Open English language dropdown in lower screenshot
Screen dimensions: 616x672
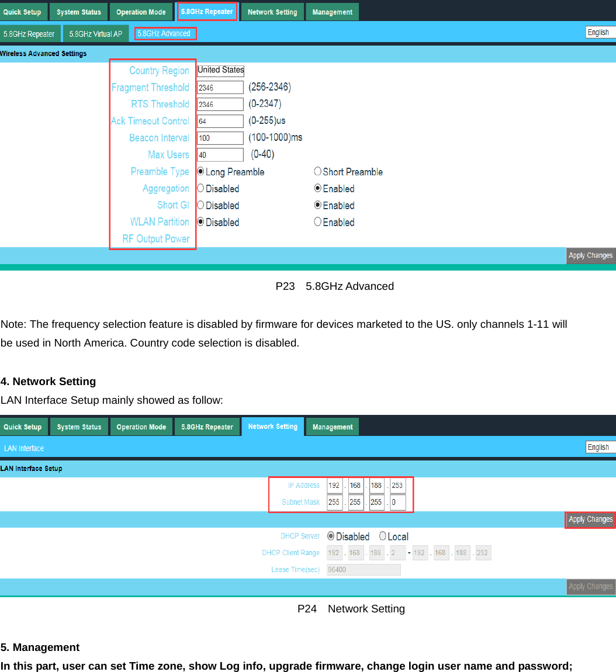601,447
